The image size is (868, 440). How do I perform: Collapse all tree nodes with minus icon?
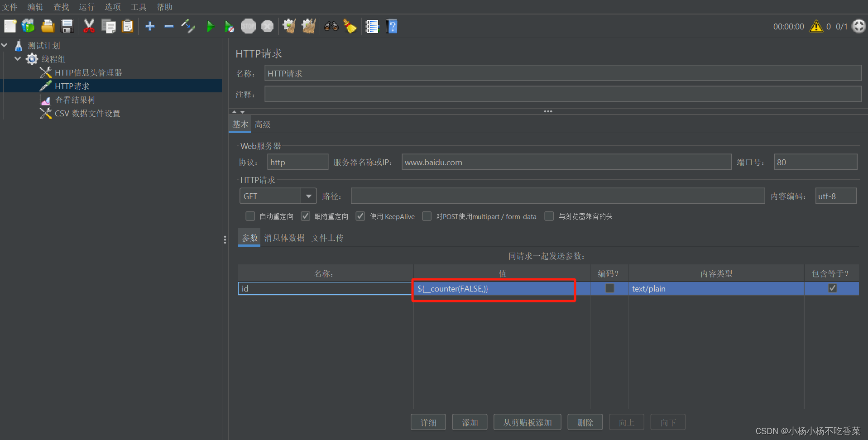pyautogui.click(x=169, y=26)
